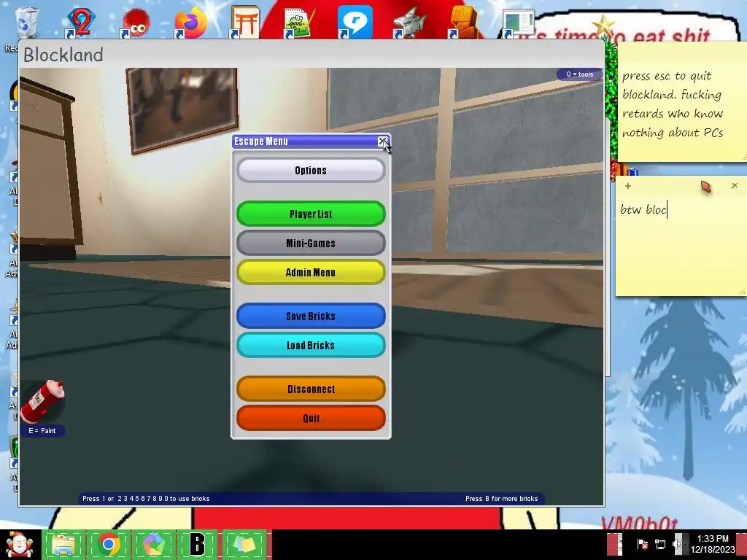Click the network tray icon
The width and height of the screenshot is (747, 560).
coord(659,544)
